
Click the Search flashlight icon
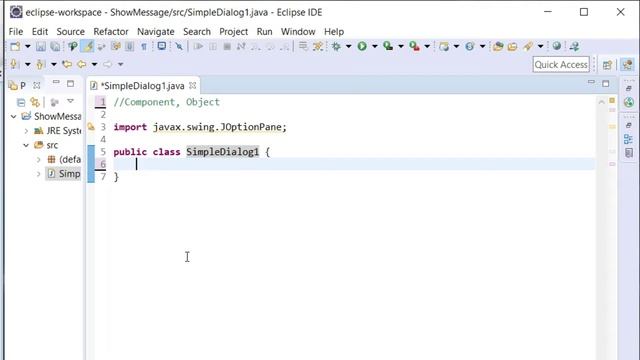point(528,46)
